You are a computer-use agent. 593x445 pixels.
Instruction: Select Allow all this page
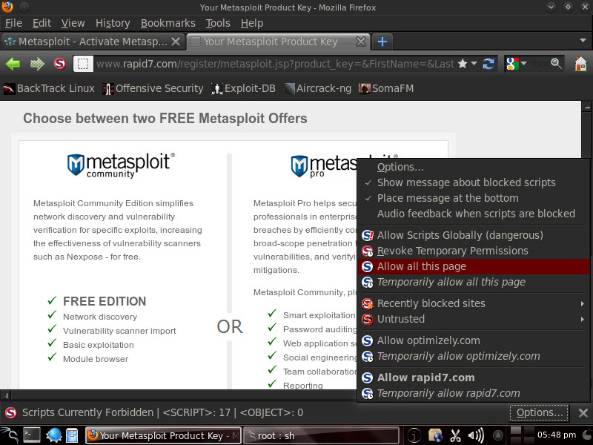click(x=473, y=267)
